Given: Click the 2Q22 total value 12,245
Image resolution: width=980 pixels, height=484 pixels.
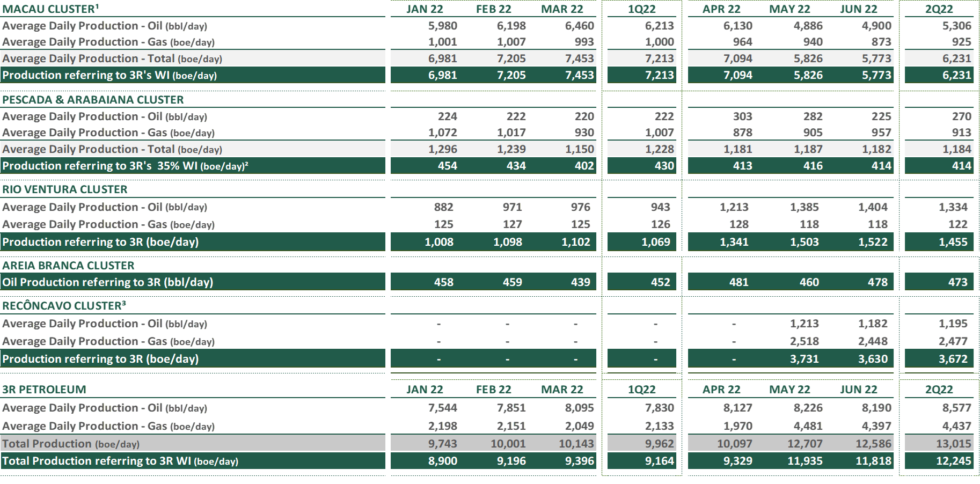Looking at the screenshot, I should (x=953, y=461).
